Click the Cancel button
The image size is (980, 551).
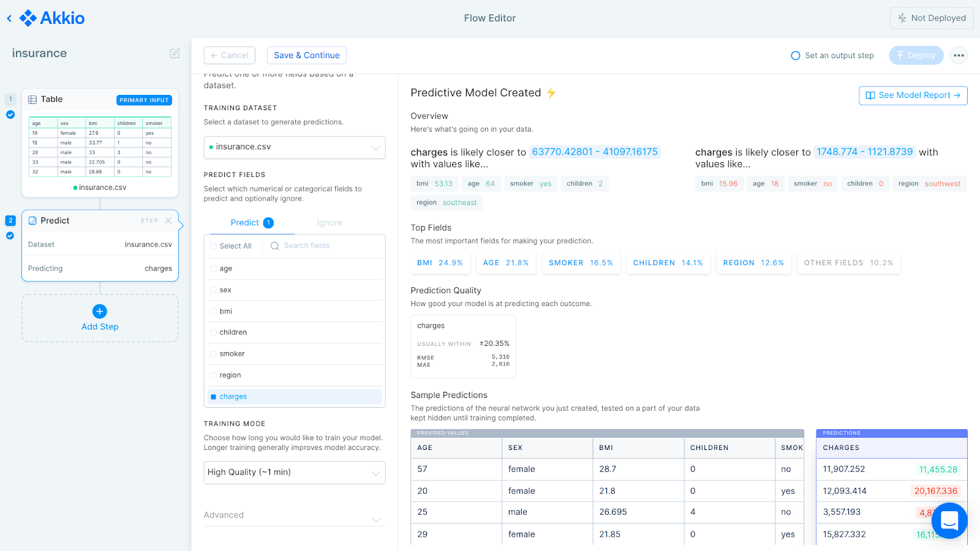pos(229,55)
